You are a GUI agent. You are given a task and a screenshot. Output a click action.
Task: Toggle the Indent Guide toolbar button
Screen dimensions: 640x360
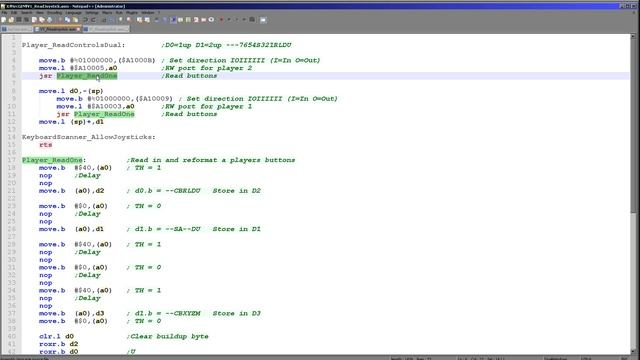point(173,20)
